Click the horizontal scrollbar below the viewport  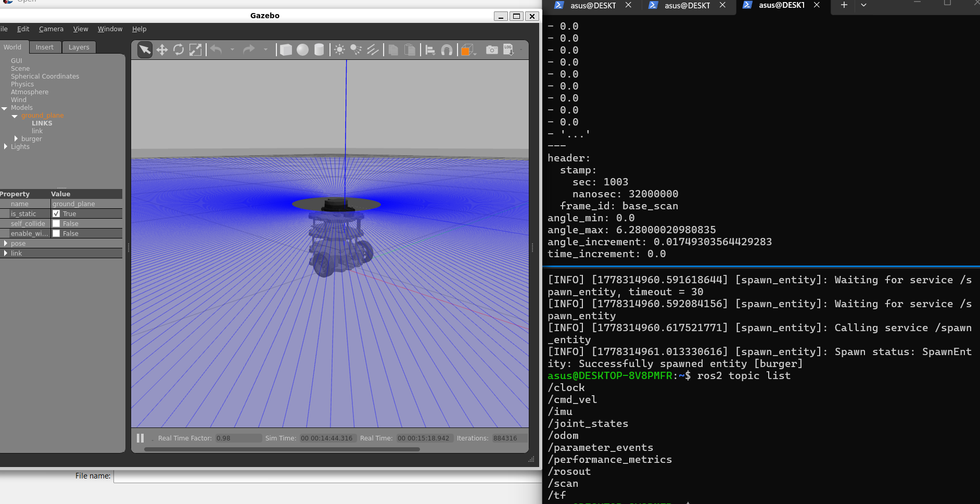pos(282,449)
